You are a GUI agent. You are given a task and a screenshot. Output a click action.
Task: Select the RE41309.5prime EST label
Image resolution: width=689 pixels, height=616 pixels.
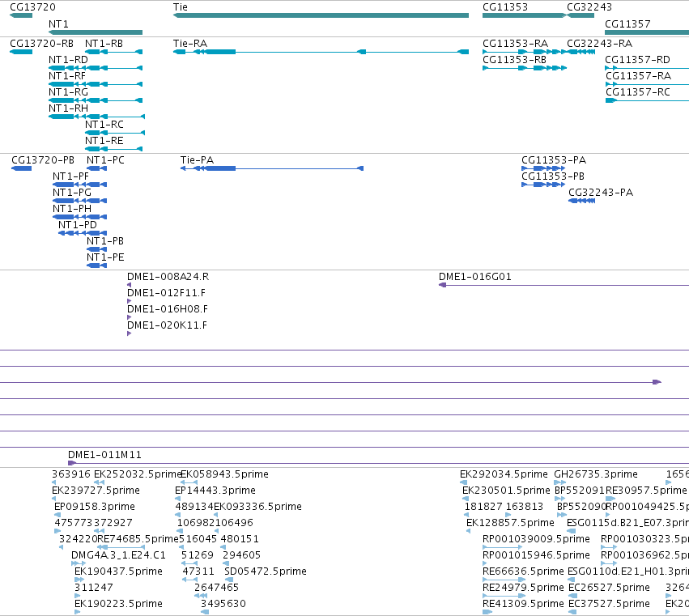click(x=523, y=604)
